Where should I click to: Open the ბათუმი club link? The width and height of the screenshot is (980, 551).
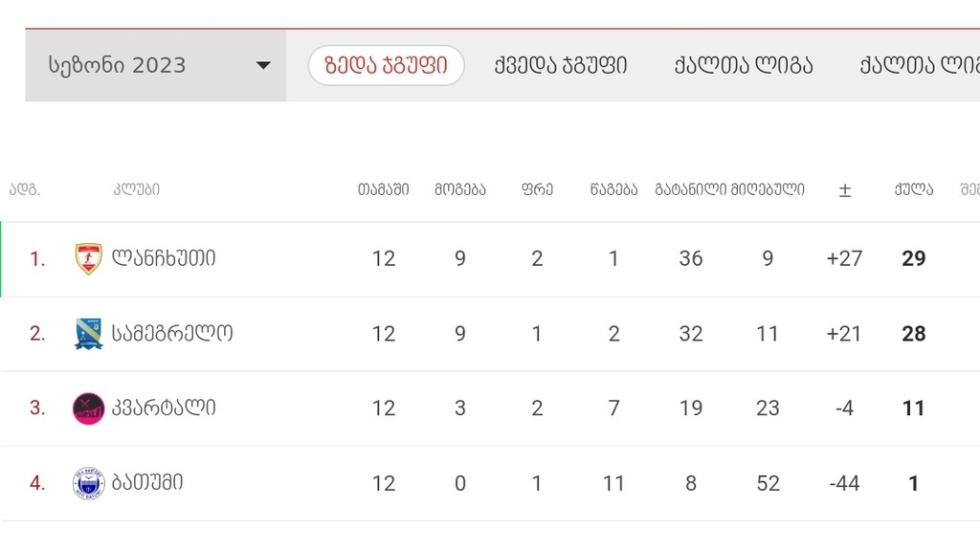(146, 483)
